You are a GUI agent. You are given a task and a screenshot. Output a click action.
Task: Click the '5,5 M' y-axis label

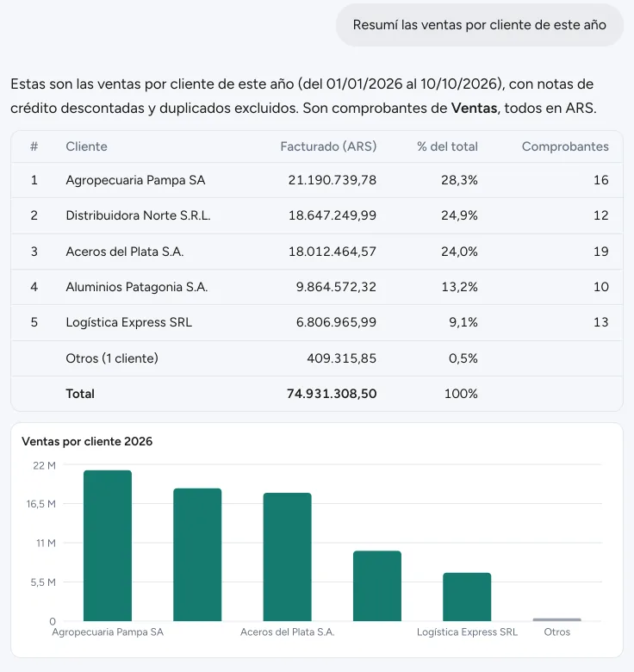pyautogui.click(x=43, y=582)
